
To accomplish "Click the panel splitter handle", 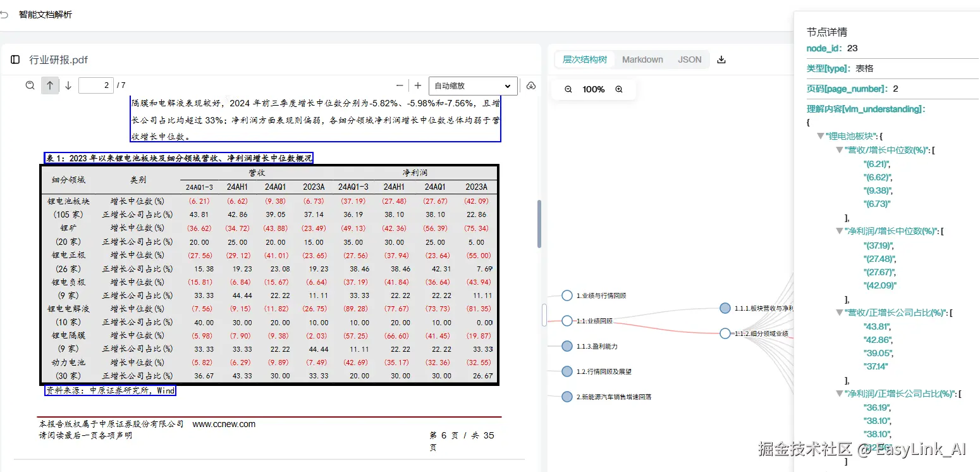I will pos(544,314).
